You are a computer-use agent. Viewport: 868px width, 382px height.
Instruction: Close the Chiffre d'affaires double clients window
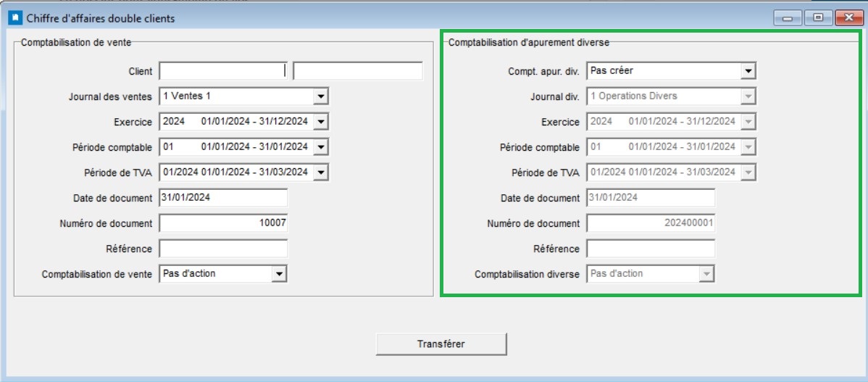point(849,18)
